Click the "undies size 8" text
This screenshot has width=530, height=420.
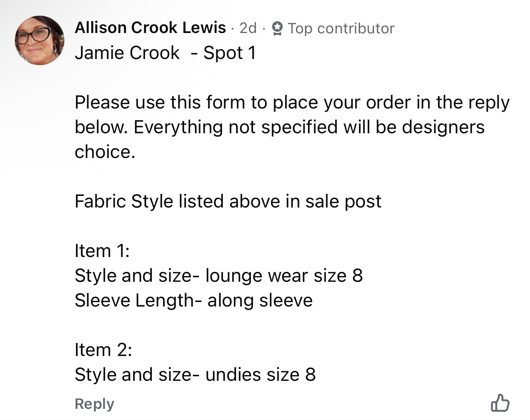click(260, 375)
